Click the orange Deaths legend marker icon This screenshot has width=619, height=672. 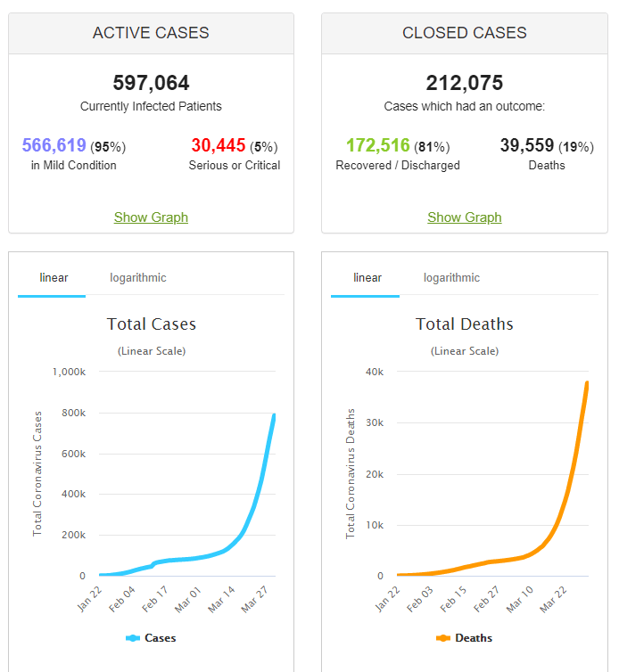pos(443,638)
